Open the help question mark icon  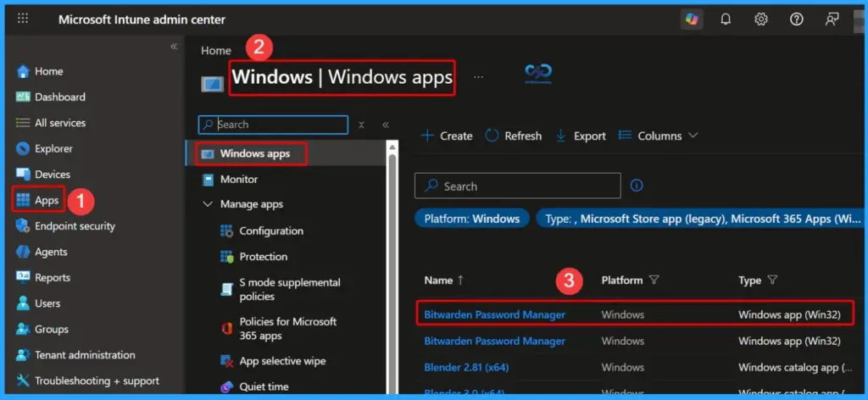pos(796,19)
